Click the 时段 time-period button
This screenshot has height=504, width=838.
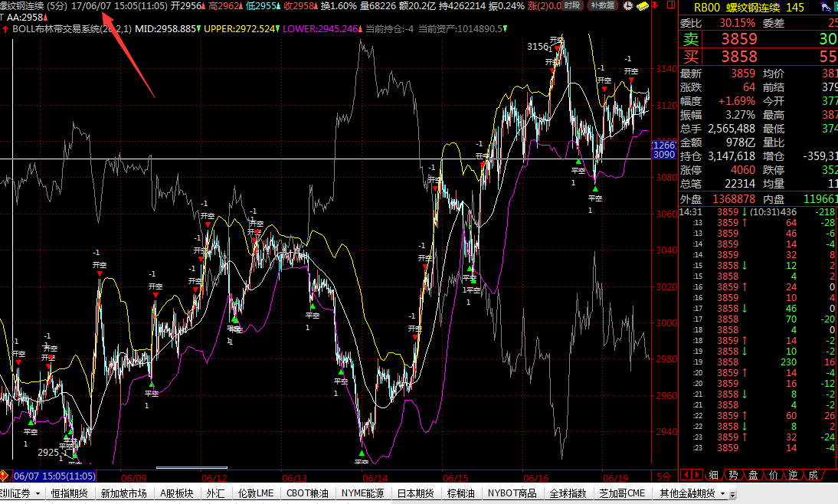[x=573, y=5]
